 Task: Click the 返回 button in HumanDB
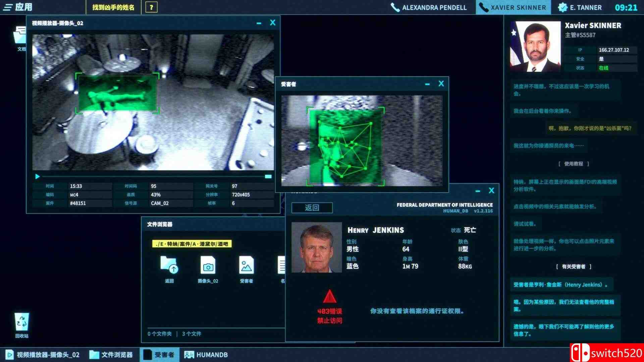point(312,208)
